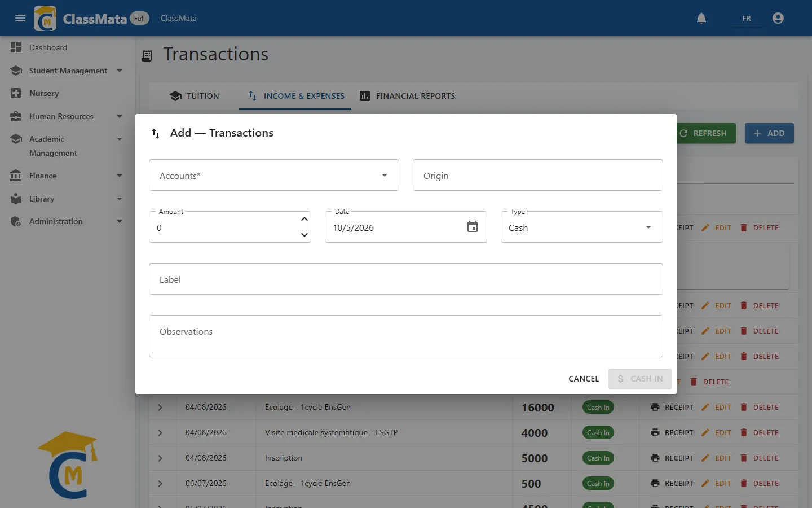
Task: Click into the Observations text area
Action: coord(406,336)
